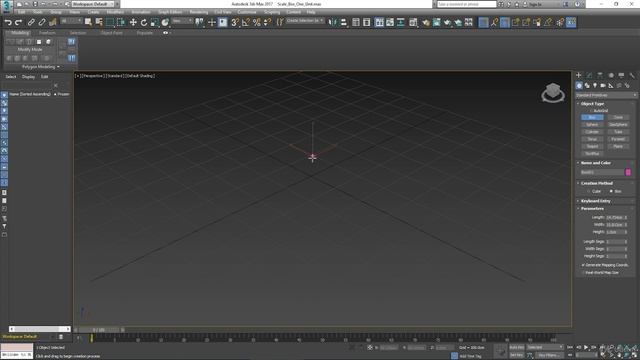
Task: Select the Lights category icon
Action: [595, 85]
